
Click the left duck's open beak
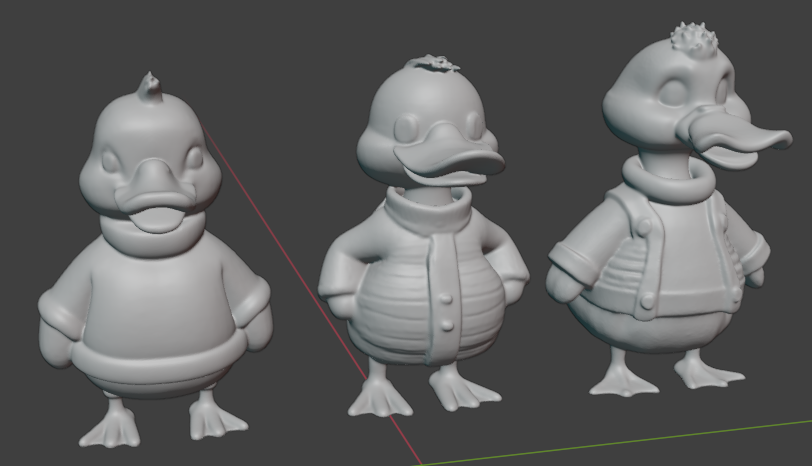156,212
